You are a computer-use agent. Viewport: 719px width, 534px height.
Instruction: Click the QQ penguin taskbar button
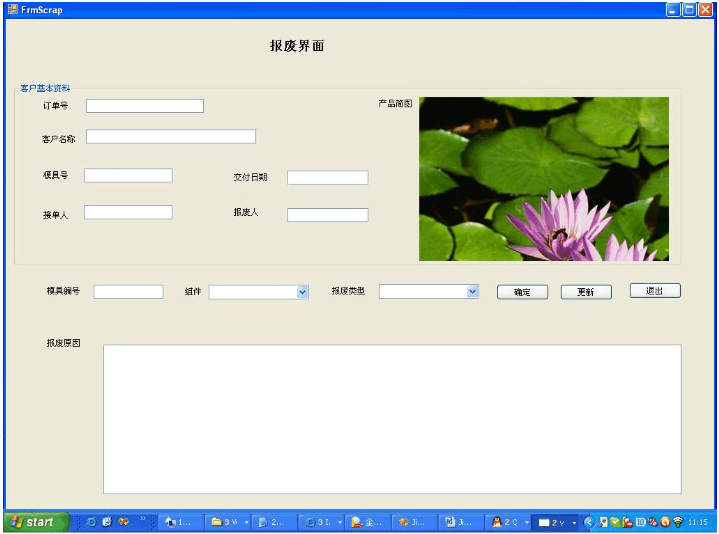(x=509, y=522)
